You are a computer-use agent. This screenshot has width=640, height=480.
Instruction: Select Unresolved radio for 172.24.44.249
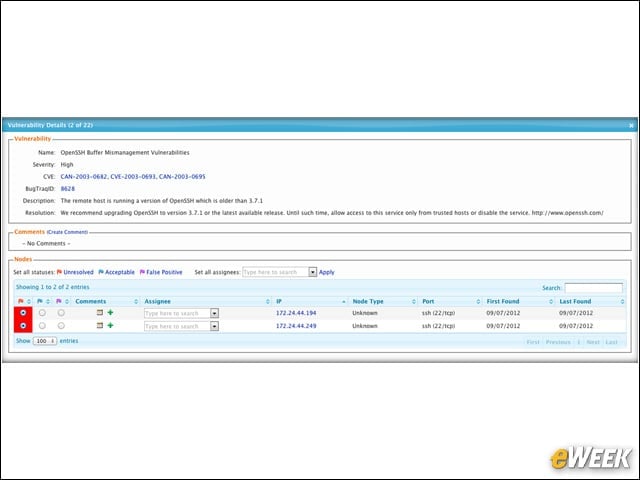pos(23,326)
